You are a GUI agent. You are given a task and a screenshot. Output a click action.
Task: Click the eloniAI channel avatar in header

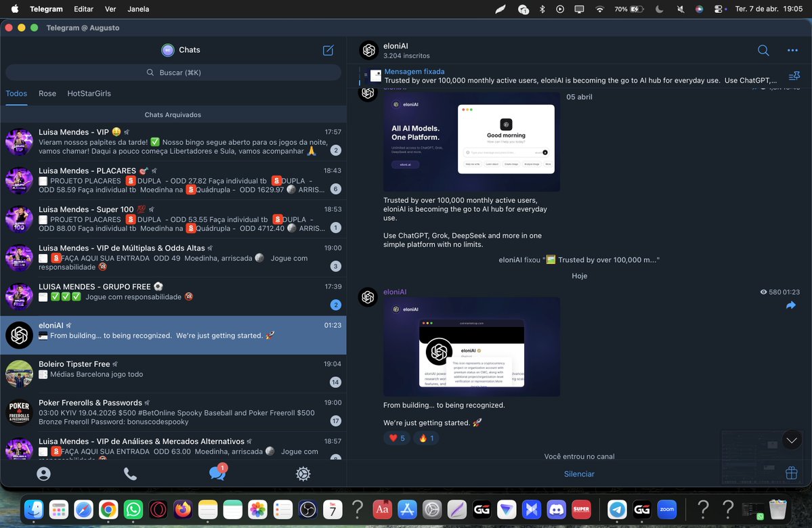[x=368, y=50]
